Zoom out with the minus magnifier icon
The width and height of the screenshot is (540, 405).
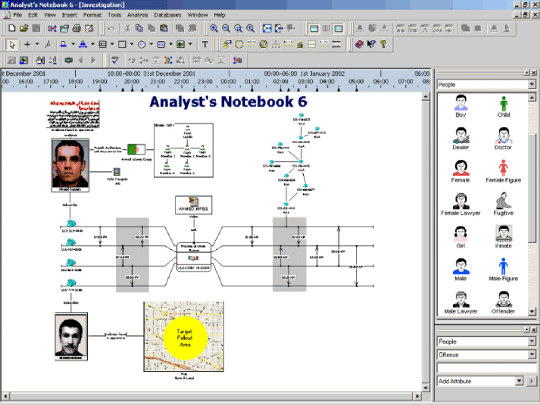click(x=226, y=28)
